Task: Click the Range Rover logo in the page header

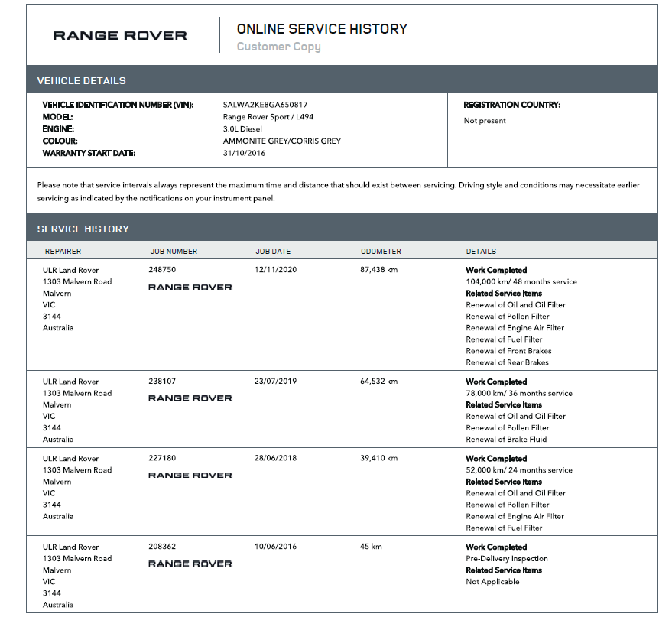Action: coord(120,35)
